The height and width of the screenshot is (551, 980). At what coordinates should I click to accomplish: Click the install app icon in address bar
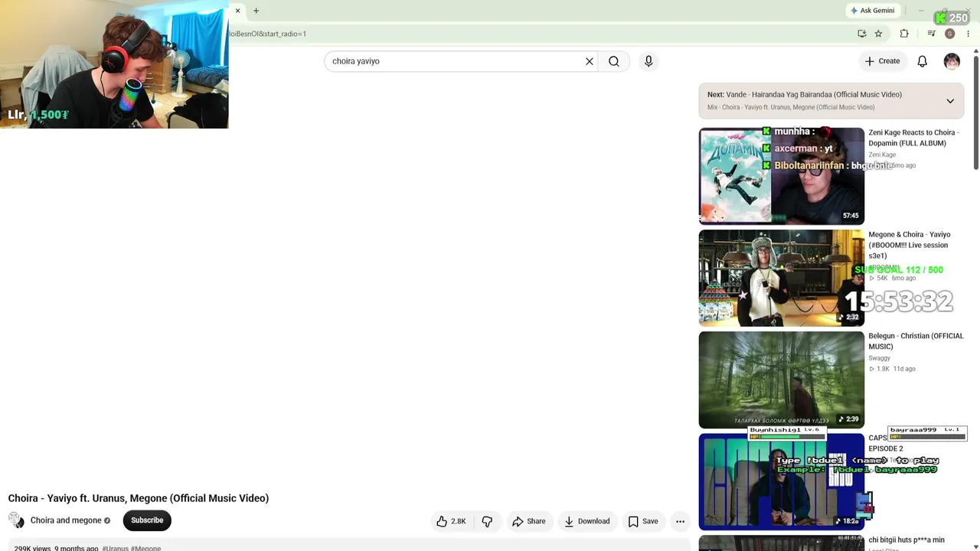[862, 34]
